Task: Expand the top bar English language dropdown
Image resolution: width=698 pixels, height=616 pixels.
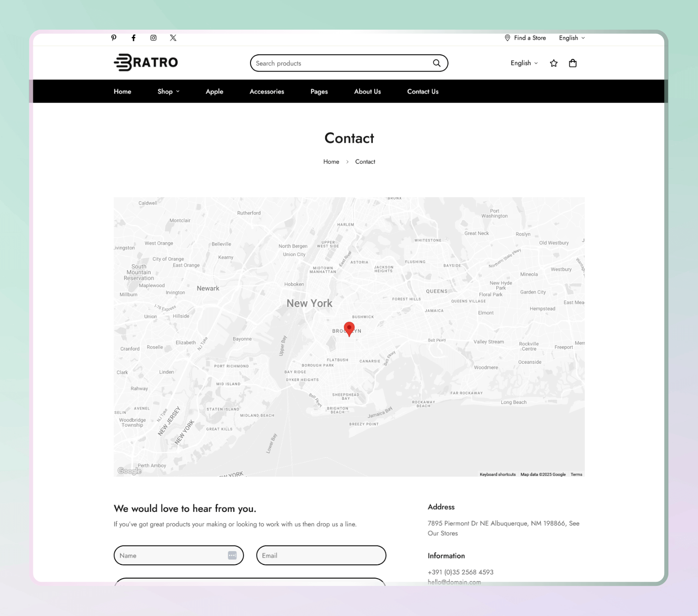Action: [x=572, y=38]
